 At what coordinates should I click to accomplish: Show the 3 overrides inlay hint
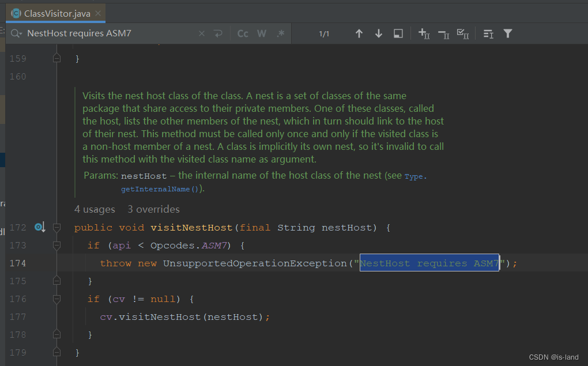[153, 209]
